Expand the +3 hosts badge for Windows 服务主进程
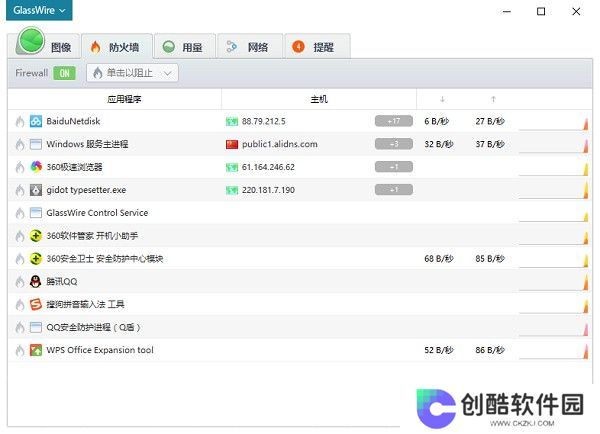The image size is (600, 434). pos(394,144)
